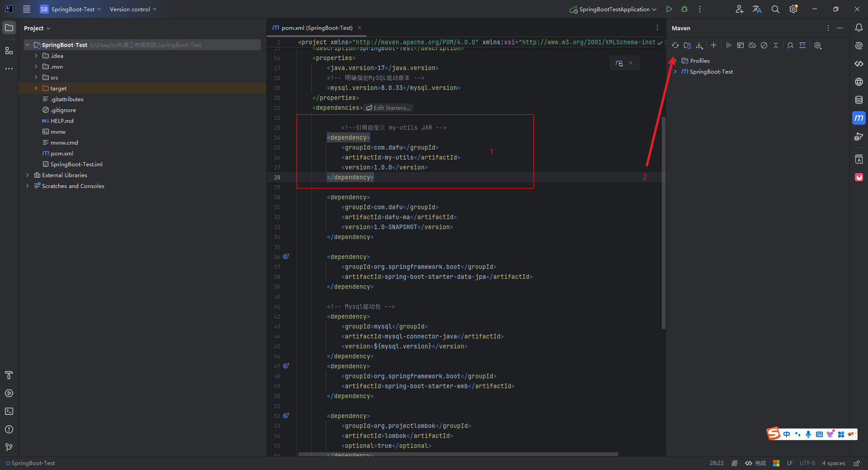Click cursor position 28:22 in status bar
The width and height of the screenshot is (868, 470).
coord(717,463)
